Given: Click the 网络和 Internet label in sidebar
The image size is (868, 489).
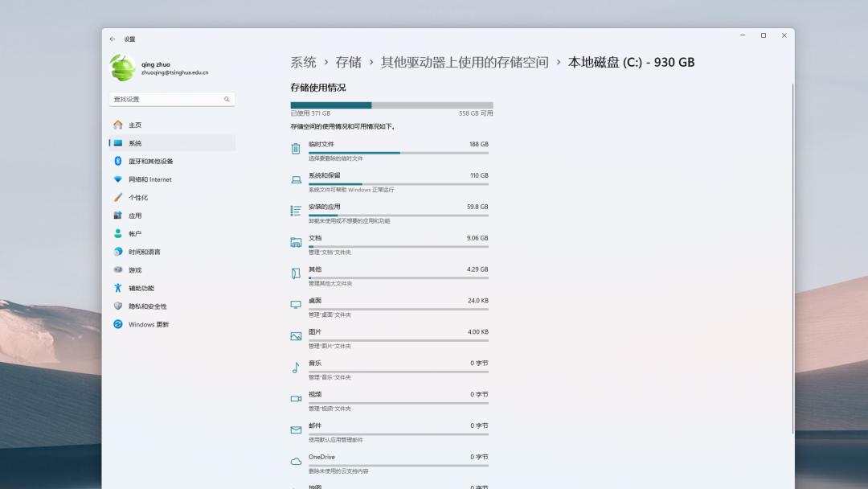Looking at the screenshot, I should [150, 179].
